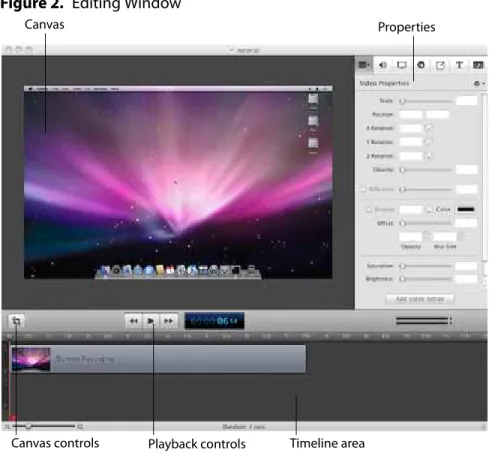
Task: Enable the Reflection checkbox
Action: 363,189
